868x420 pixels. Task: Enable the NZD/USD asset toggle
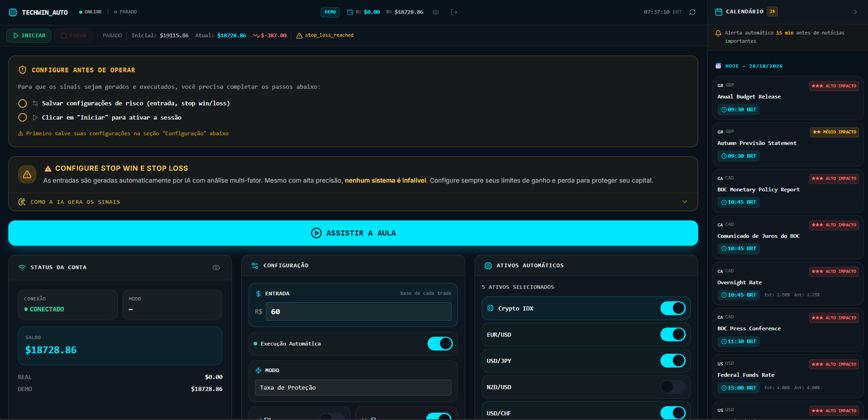[673, 387]
